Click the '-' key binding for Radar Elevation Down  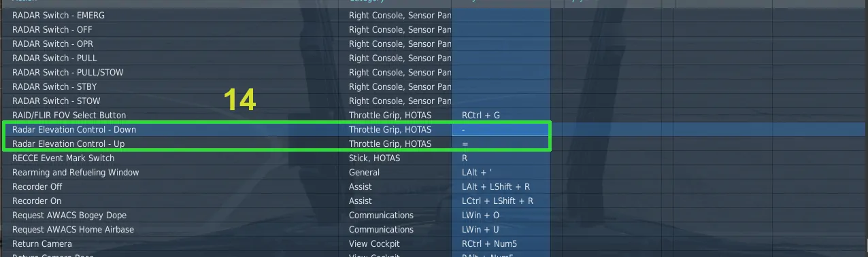501,129
